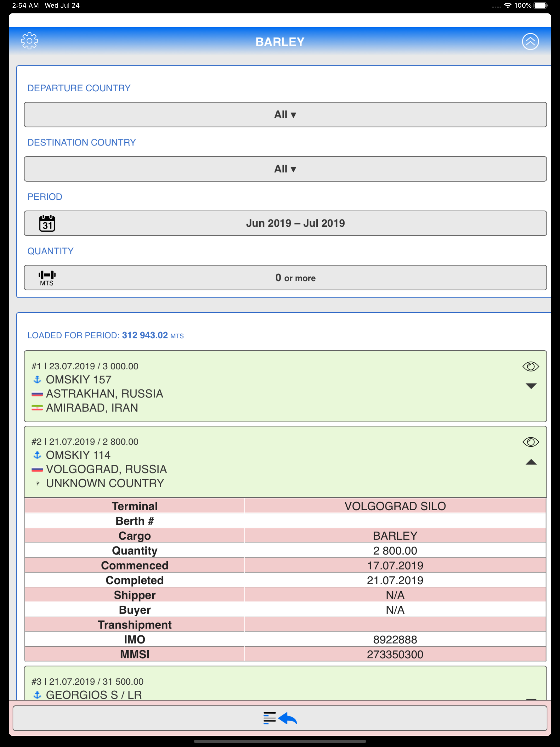Click IMO number 8922888

coord(395,640)
